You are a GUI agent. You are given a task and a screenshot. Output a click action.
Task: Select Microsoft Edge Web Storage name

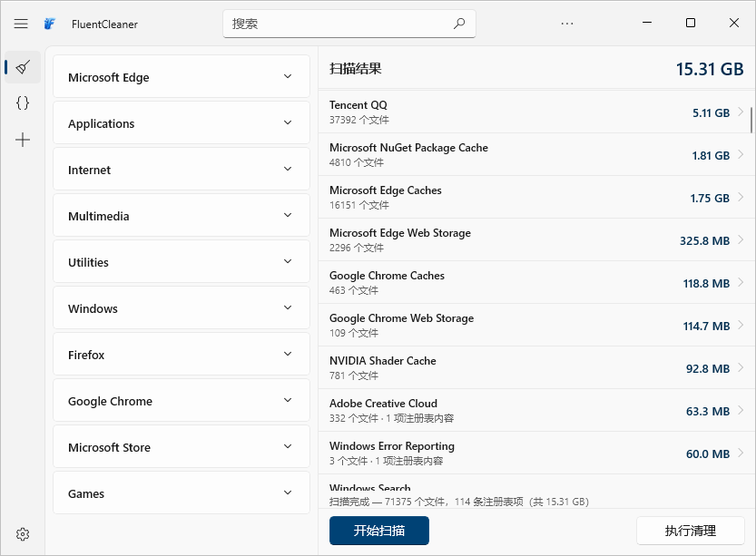(x=400, y=233)
